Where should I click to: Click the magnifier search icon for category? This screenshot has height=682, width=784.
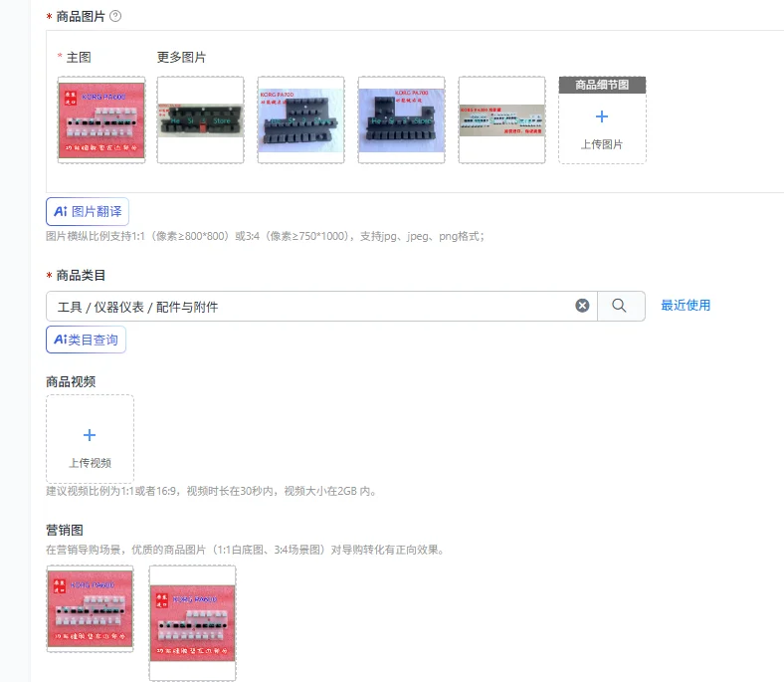619,306
